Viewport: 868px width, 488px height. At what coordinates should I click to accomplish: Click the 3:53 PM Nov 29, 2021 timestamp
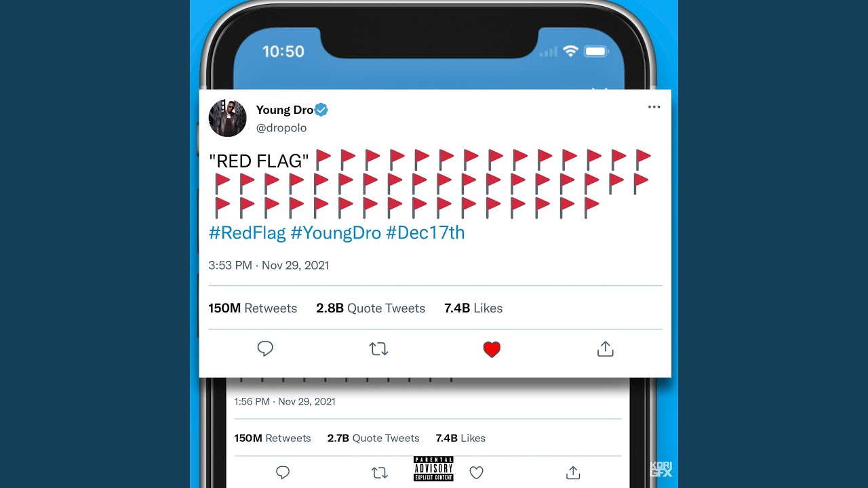(269, 265)
